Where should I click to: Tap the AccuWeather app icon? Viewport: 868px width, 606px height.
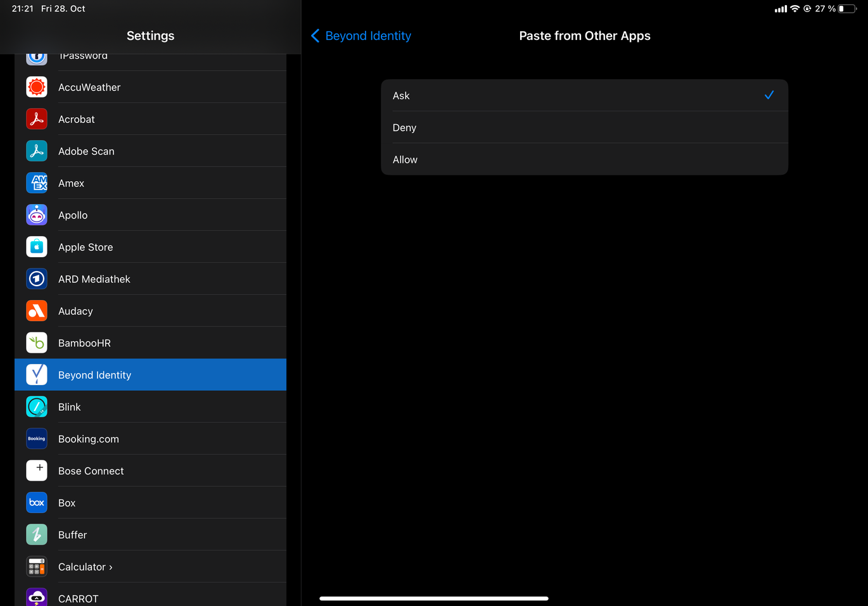[37, 87]
